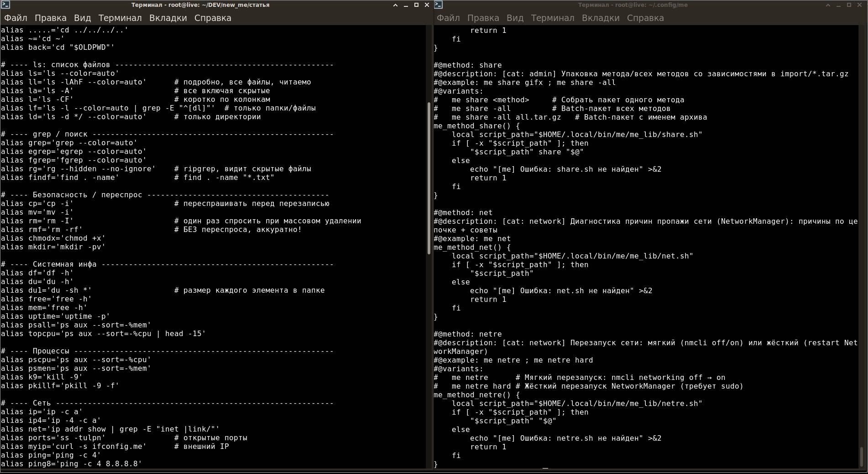Open Файл menu in left terminal
Viewport: 868px width, 474px height.
point(16,18)
